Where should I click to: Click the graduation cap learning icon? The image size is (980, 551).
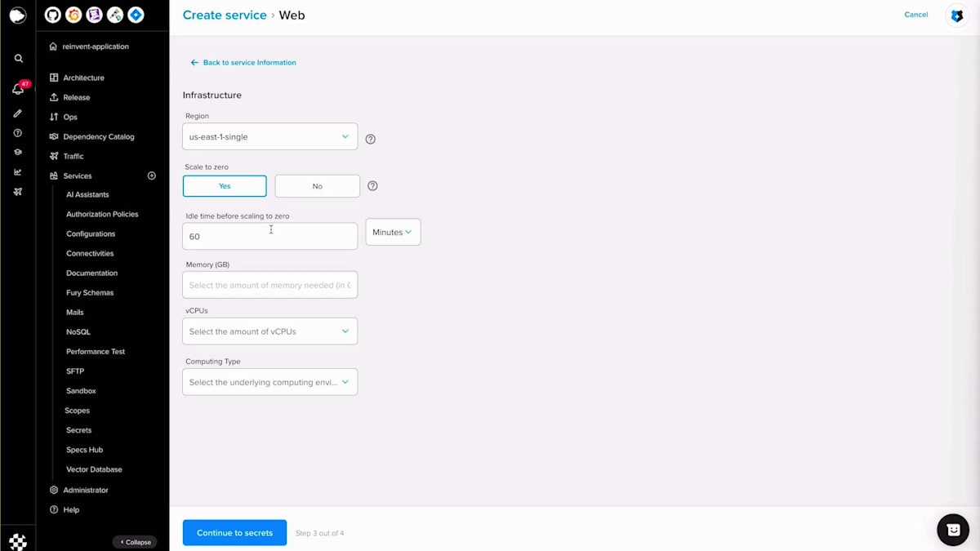coord(18,153)
